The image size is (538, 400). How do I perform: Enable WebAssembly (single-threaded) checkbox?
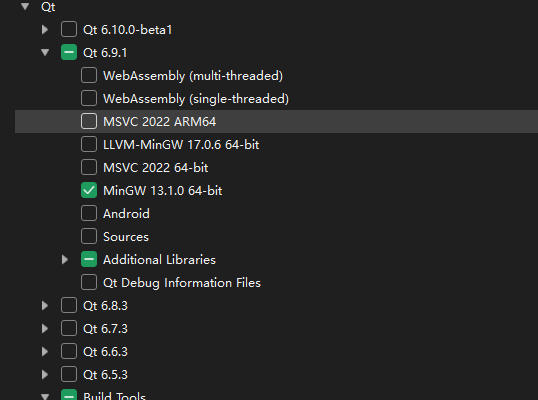[x=89, y=98]
